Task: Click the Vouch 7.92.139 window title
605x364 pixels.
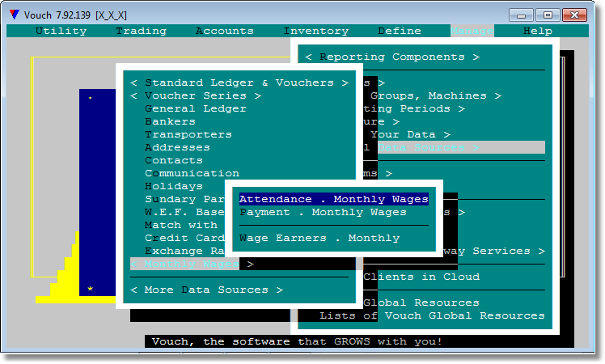Action: (75, 15)
